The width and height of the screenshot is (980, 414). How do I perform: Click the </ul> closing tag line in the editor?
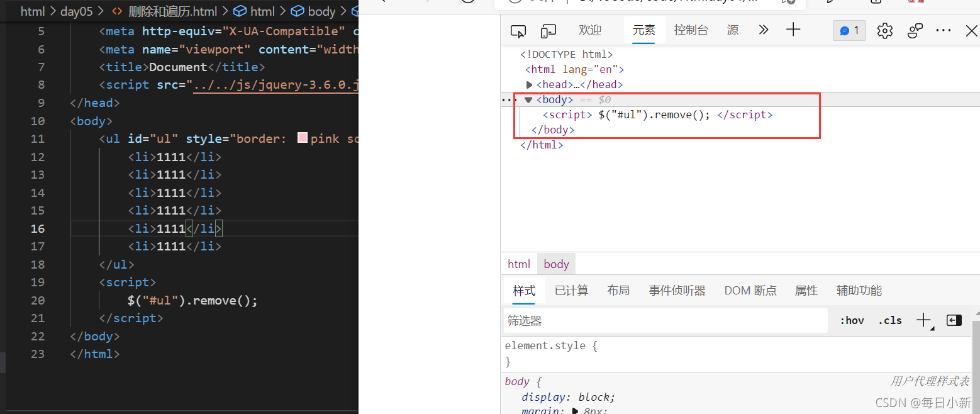[116, 264]
